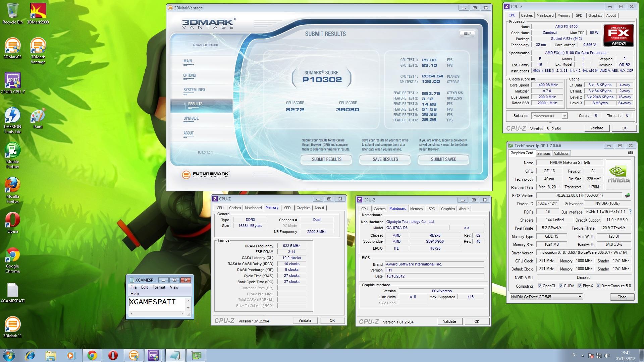This screenshot has width=644, height=362.
Task: Open Internet Explorer from the taskbar
Action: [30, 355]
